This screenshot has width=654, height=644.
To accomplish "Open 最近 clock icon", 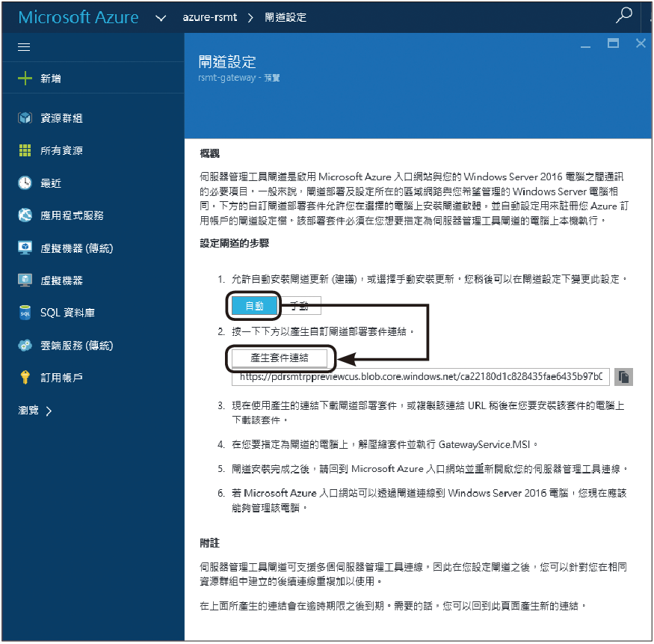I will pos(25,183).
